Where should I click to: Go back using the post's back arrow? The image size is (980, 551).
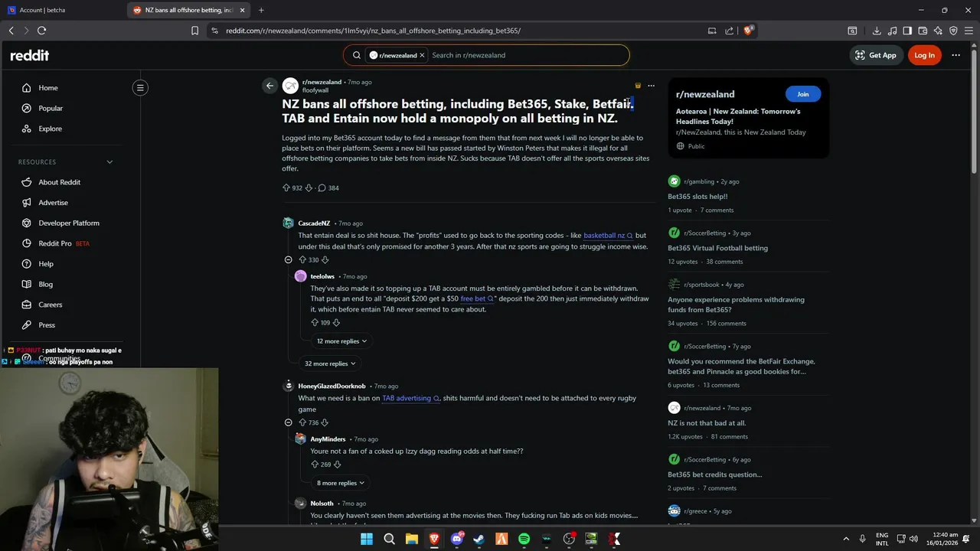point(269,86)
